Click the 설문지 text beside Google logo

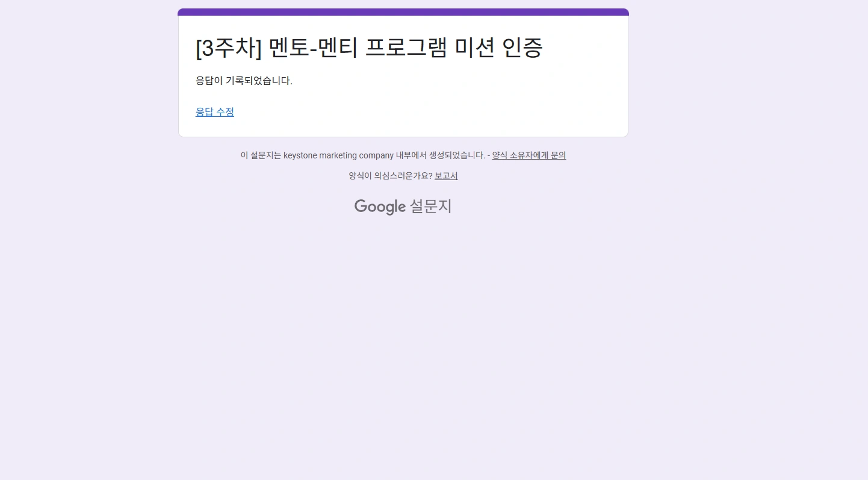(430, 207)
